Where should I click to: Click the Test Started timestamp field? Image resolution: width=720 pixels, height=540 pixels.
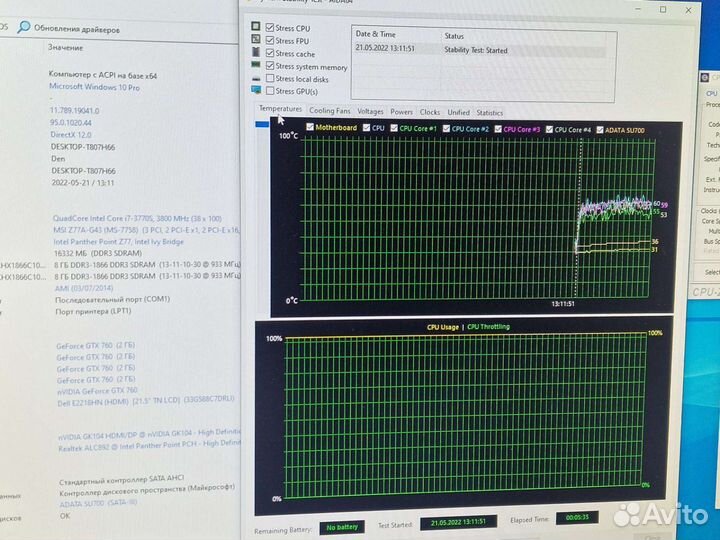point(458,522)
